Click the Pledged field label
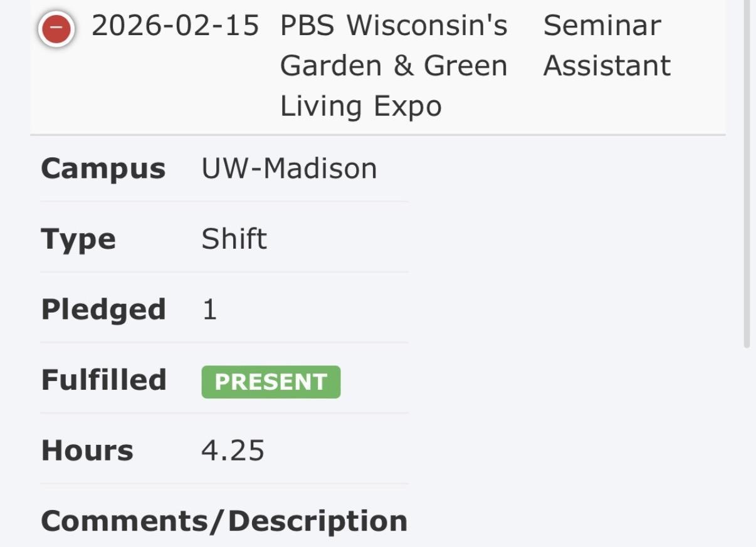The height and width of the screenshot is (547, 756). (103, 310)
